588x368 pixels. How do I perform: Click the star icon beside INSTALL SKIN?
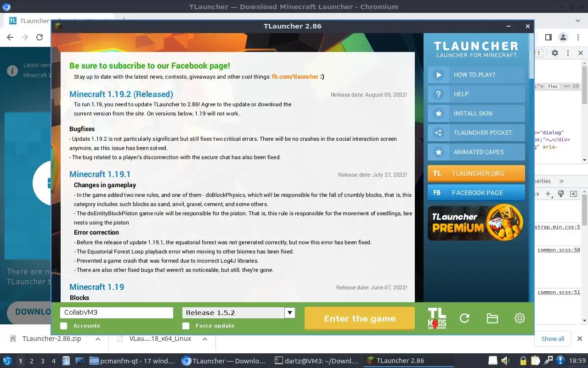coord(439,113)
